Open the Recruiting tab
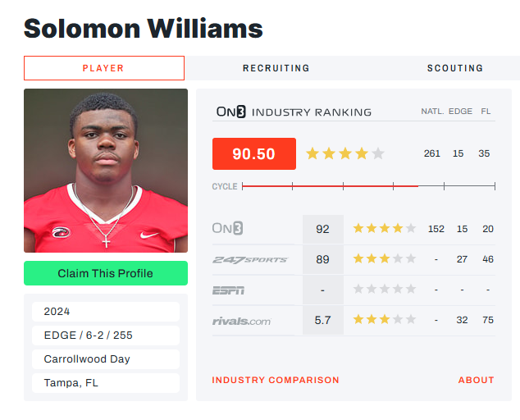Viewport: 520px width, 420px height. pos(276,68)
